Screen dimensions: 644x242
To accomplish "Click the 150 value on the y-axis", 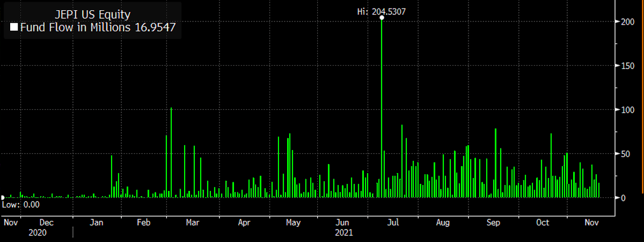I will (x=628, y=65).
